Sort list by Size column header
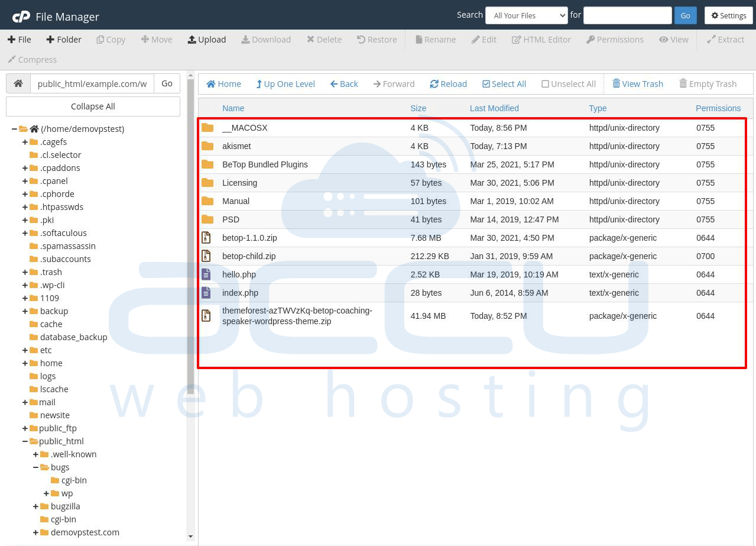The height and width of the screenshot is (546, 756). point(418,108)
